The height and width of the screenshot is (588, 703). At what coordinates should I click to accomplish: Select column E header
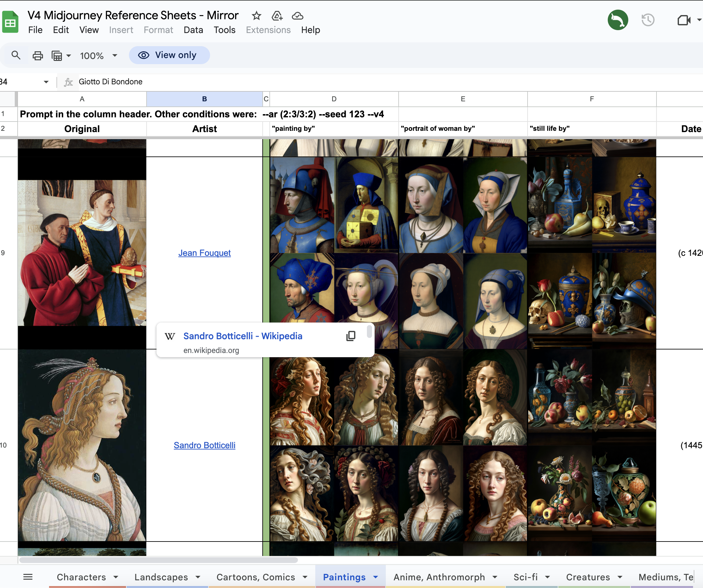point(463,99)
